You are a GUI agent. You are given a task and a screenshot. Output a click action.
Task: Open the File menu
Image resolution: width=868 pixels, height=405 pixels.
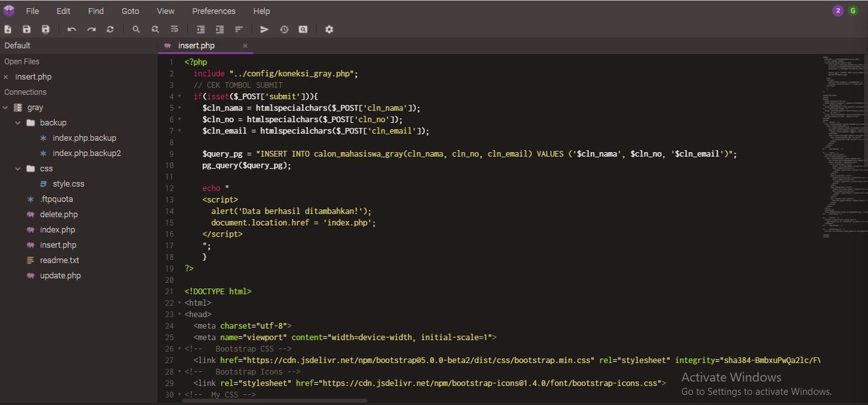pyautogui.click(x=33, y=11)
